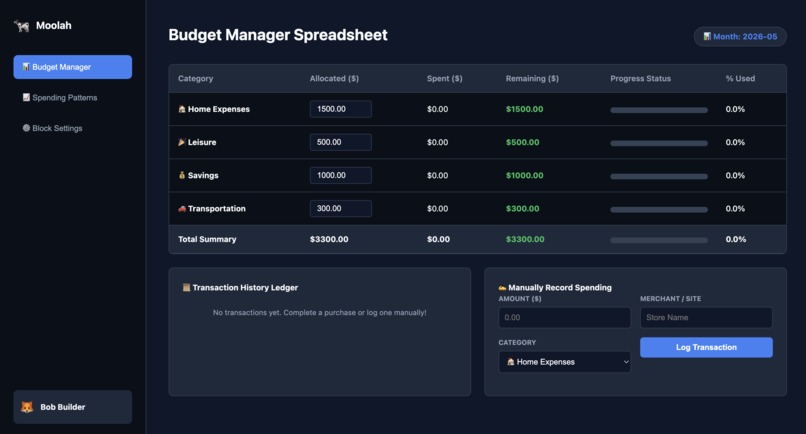Click the icon beside Manually Record Spending
The image size is (806, 434).
point(502,287)
